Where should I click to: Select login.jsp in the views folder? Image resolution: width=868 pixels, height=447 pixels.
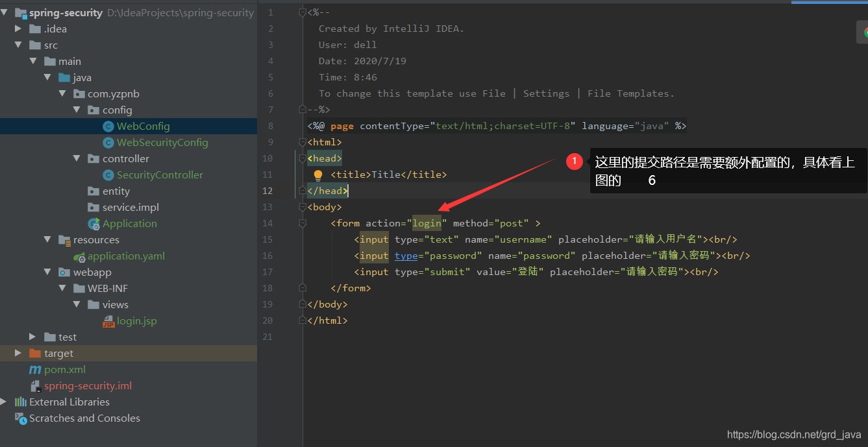click(x=137, y=320)
